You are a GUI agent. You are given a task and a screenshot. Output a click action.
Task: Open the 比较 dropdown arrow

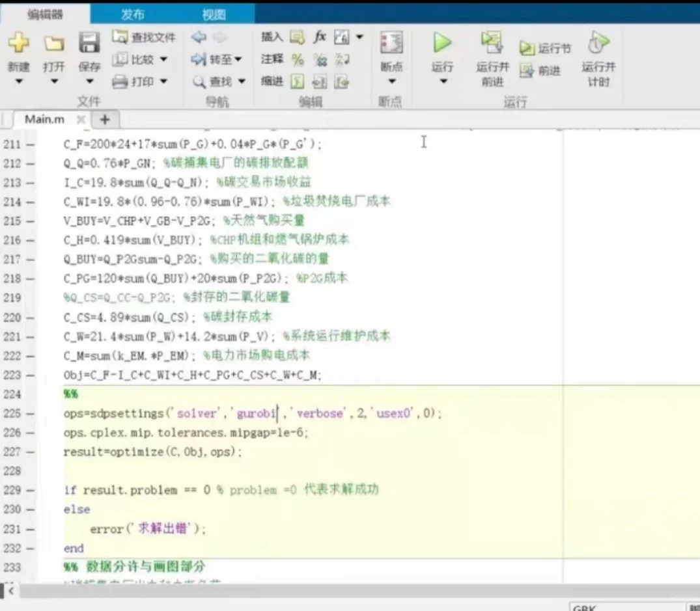point(164,59)
